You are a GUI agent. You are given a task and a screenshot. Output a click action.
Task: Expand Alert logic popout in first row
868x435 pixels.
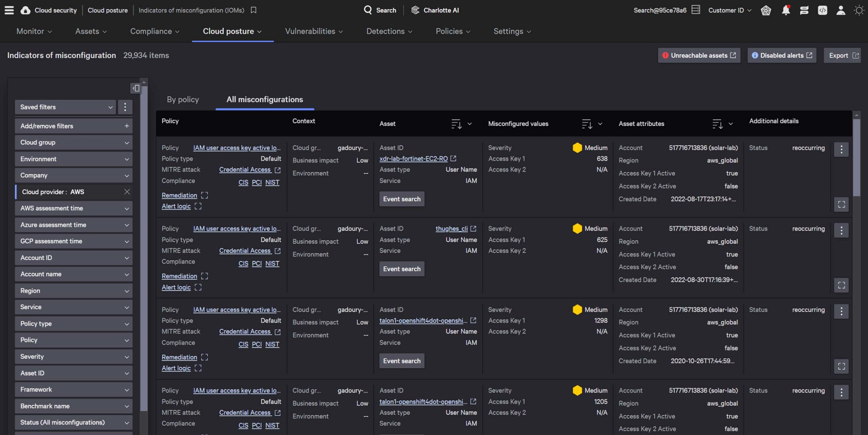pos(198,206)
